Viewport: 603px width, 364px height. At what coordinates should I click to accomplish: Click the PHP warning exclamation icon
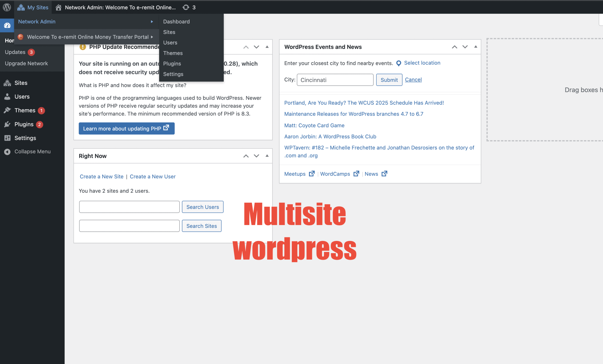point(83,47)
